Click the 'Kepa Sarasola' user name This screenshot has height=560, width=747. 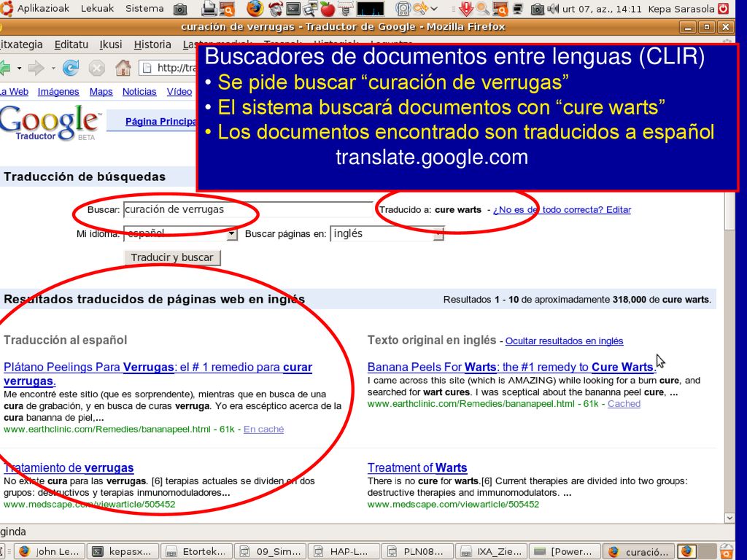click(682, 9)
